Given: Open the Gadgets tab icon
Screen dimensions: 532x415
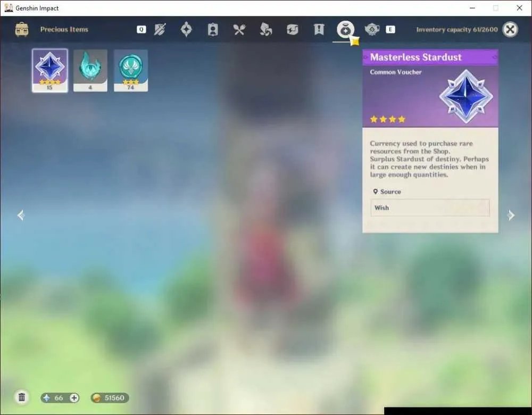Looking at the screenshot, I should [x=292, y=29].
